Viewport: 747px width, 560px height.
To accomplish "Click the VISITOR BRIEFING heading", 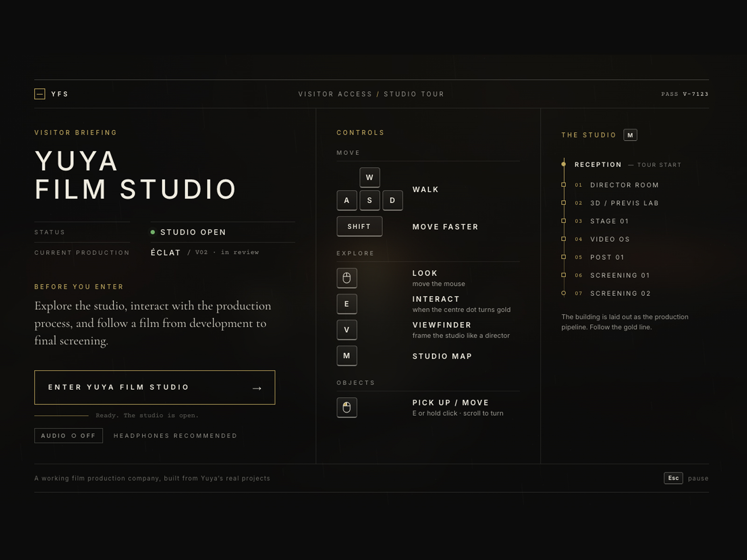I will pyautogui.click(x=76, y=133).
